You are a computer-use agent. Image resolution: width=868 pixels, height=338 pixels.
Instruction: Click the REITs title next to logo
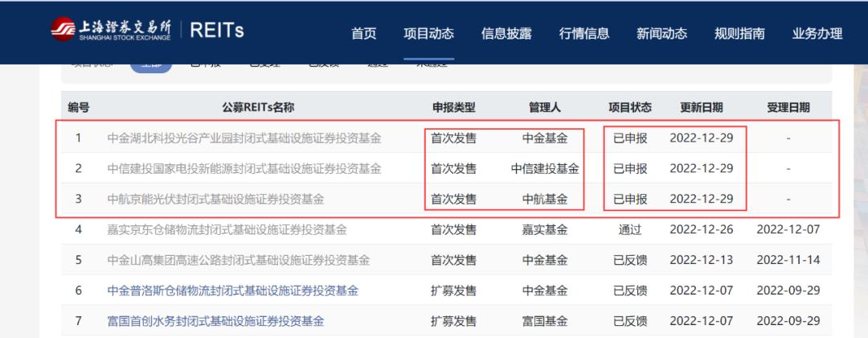216,30
